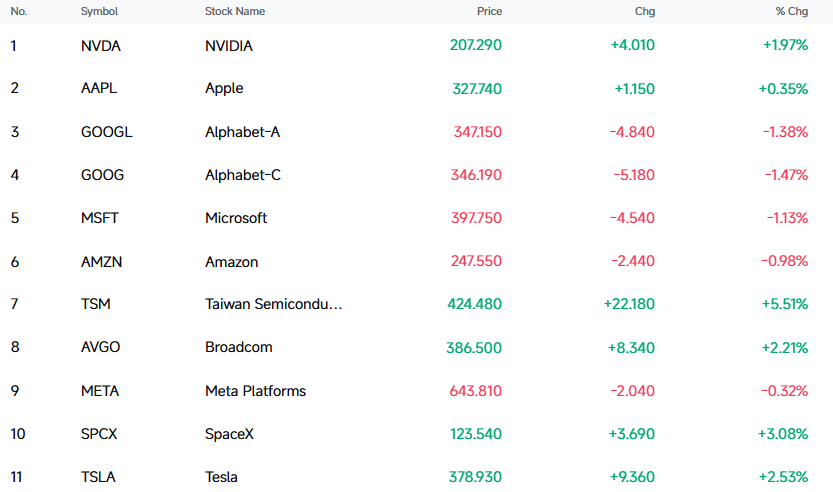Open the GOOG symbol
Image resolution: width=833 pixels, height=492 pixels.
103,175
